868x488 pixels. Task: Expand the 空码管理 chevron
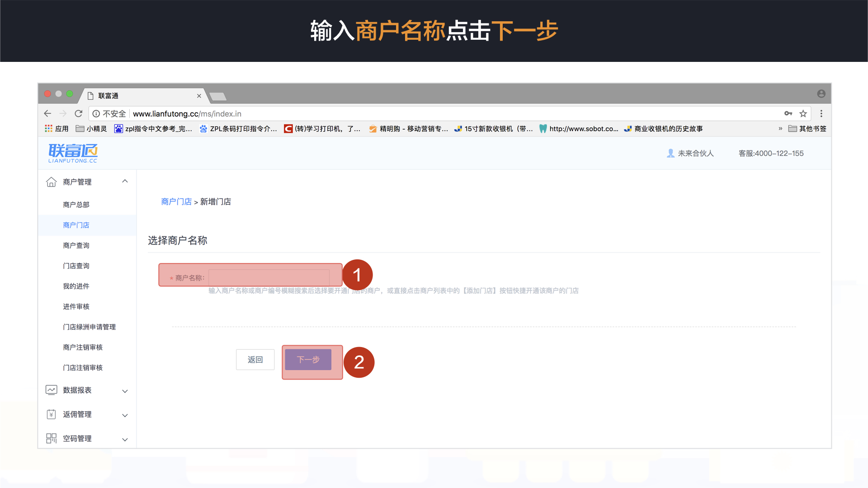125,440
